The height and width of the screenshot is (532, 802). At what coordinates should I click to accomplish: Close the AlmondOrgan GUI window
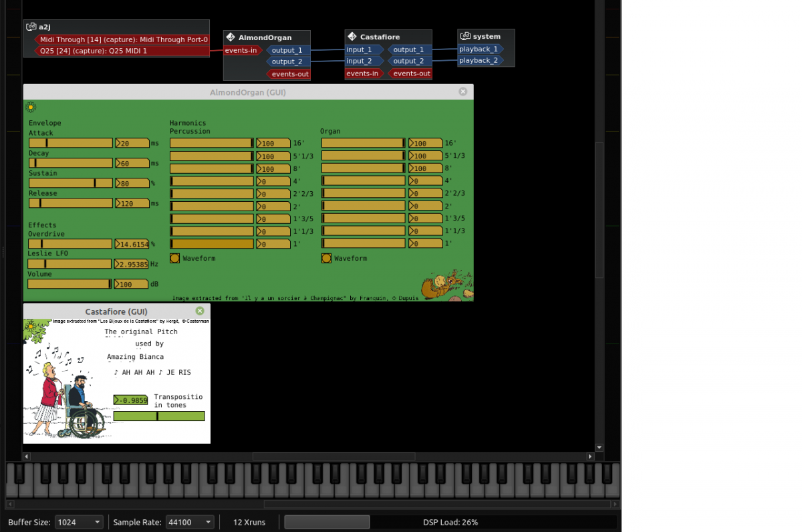(x=463, y=92)
